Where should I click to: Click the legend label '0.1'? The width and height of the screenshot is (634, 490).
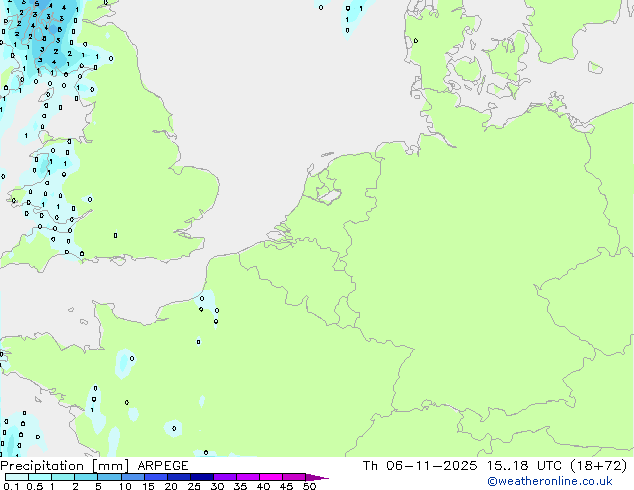tap(11, 486)
